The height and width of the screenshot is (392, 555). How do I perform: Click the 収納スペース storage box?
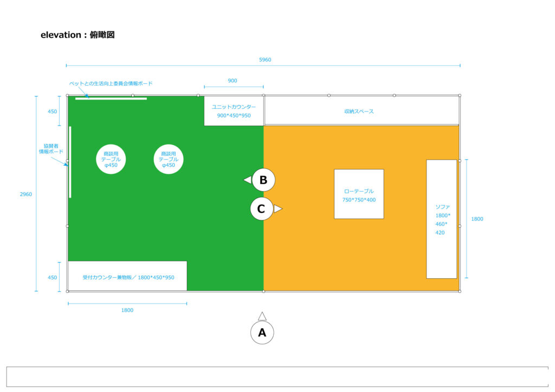tap(362, 111)
